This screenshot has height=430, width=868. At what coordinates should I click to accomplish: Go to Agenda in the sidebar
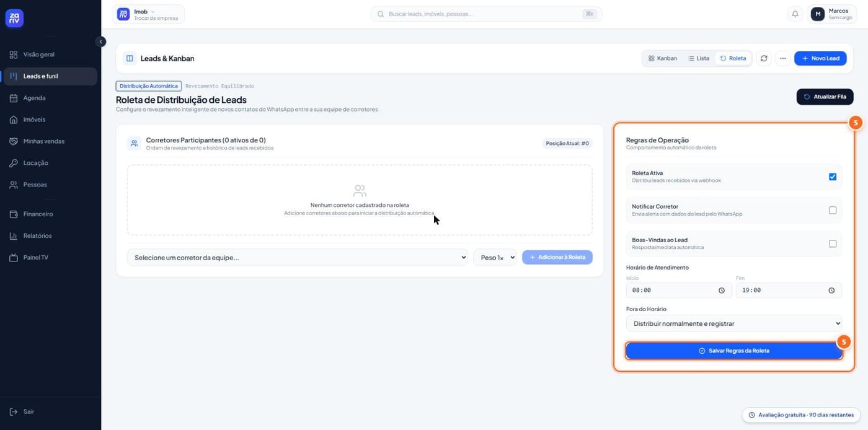pyautogui.click(x=50, y=98)
